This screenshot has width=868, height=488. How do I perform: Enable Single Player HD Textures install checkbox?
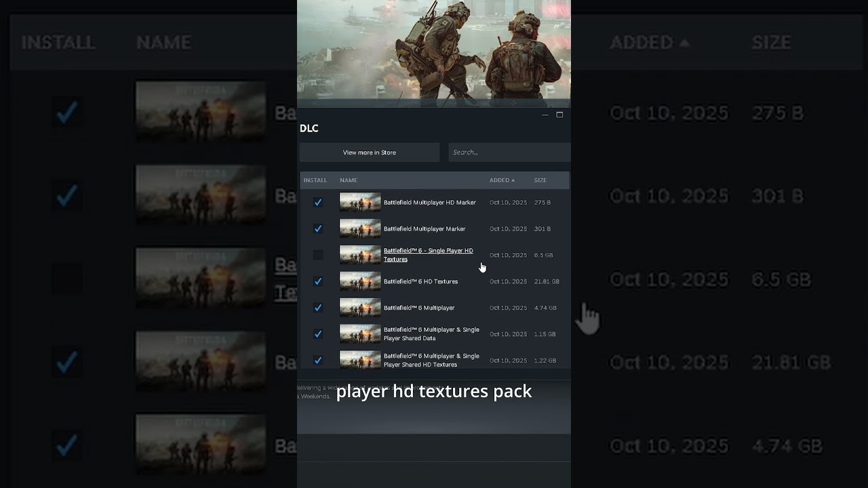[x=318, y=256]
